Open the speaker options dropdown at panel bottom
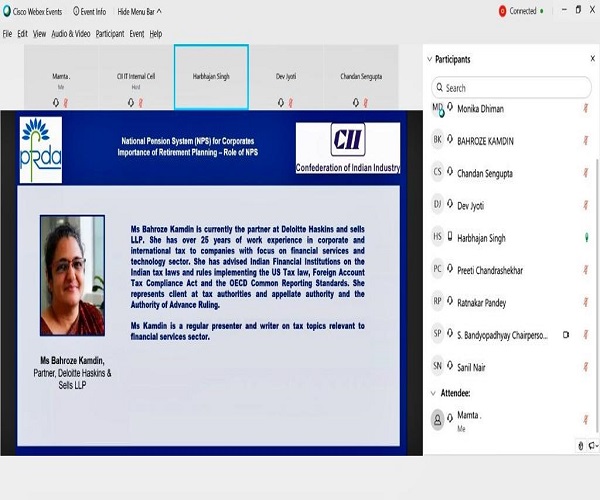Viewport: 600px width, 500px height. click(x=593, y=446)
